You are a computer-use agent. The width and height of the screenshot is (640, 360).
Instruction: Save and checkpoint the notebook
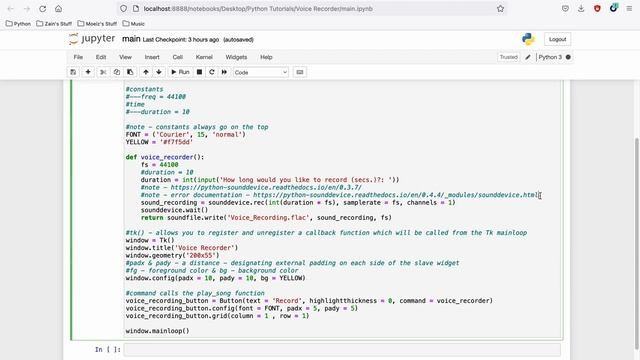tap(73, 72)
